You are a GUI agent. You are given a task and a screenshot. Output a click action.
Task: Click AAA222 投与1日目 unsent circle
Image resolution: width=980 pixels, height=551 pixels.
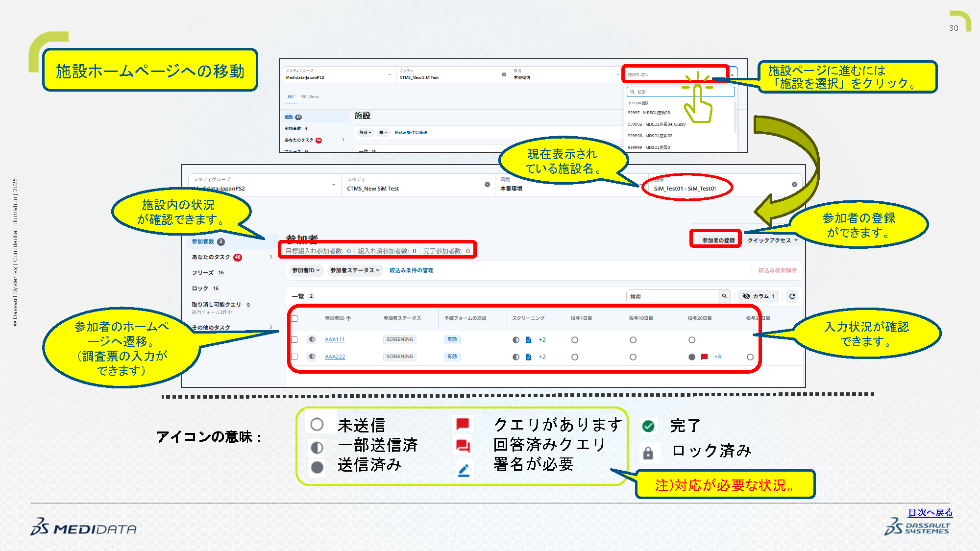575,357
